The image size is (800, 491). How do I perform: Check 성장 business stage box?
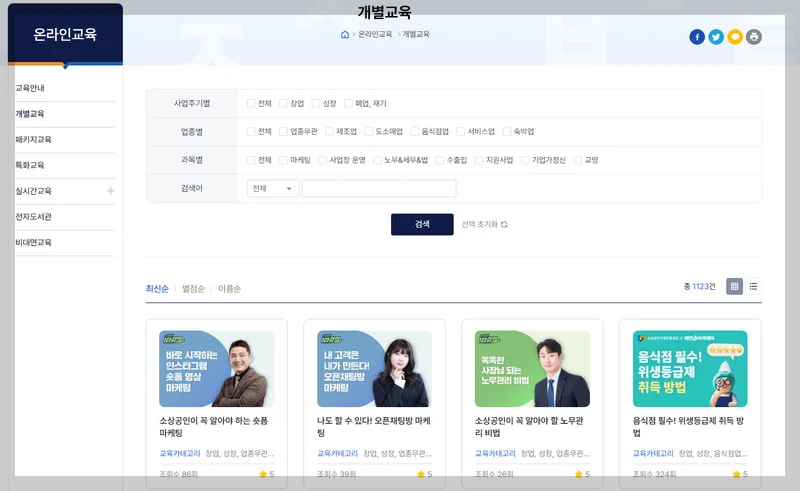[316, 104]
